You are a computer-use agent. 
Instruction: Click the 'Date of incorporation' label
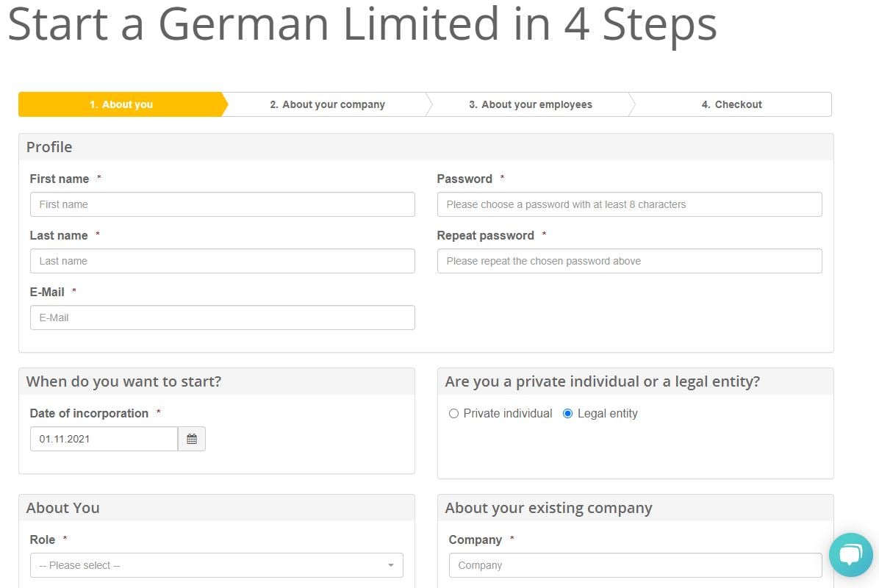pyautogui.click(x=89, y=414)
